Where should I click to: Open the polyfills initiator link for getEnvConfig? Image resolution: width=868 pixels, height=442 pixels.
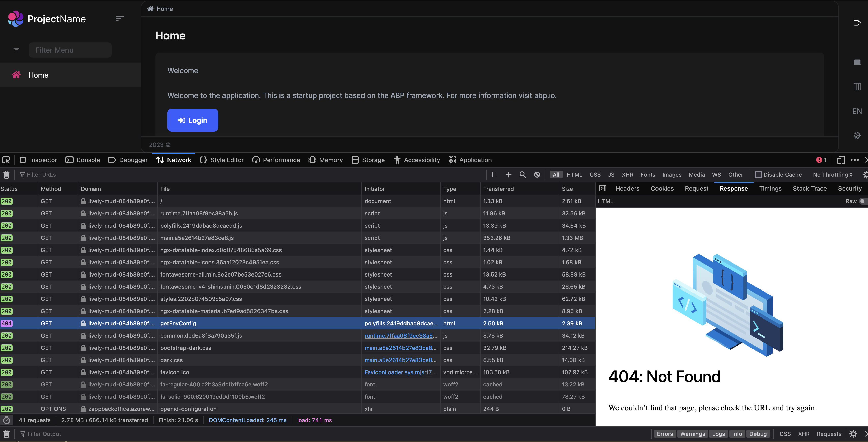pos(401,323)
